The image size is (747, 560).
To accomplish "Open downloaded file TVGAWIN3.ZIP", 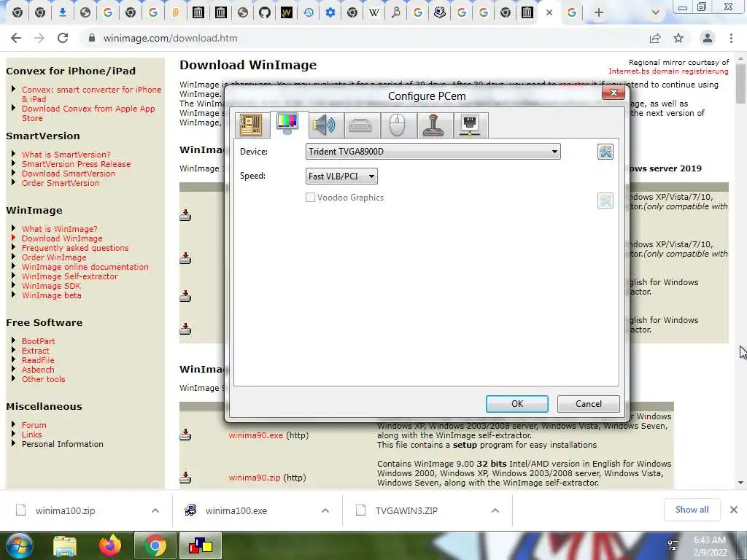I will coord(406,510).
